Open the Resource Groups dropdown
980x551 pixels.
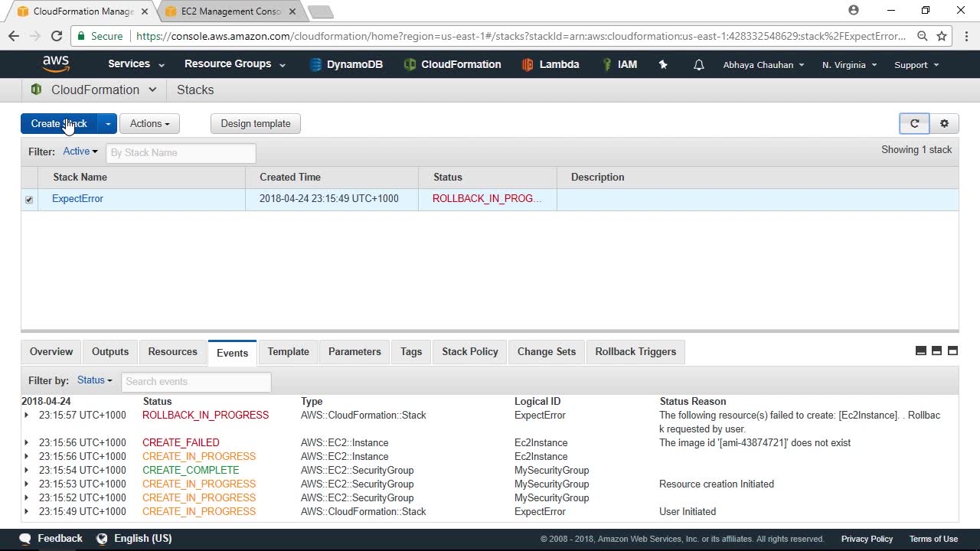tap(235, 64)
